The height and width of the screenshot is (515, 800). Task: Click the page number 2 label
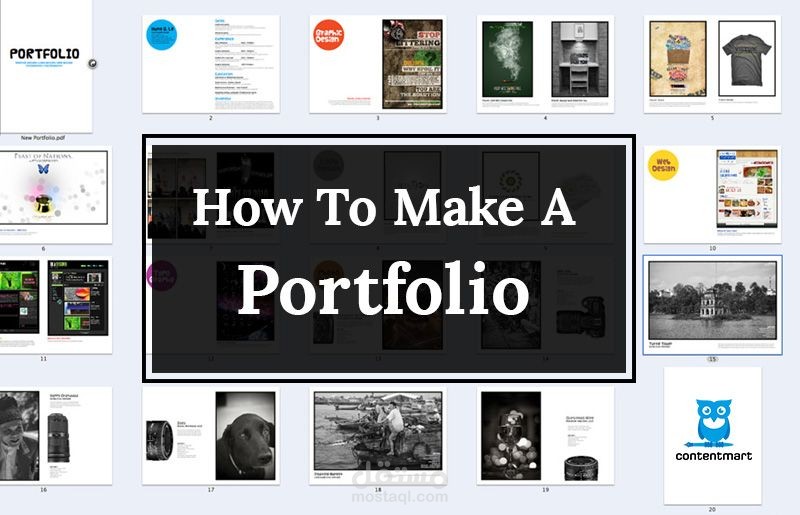coord(211,118)
